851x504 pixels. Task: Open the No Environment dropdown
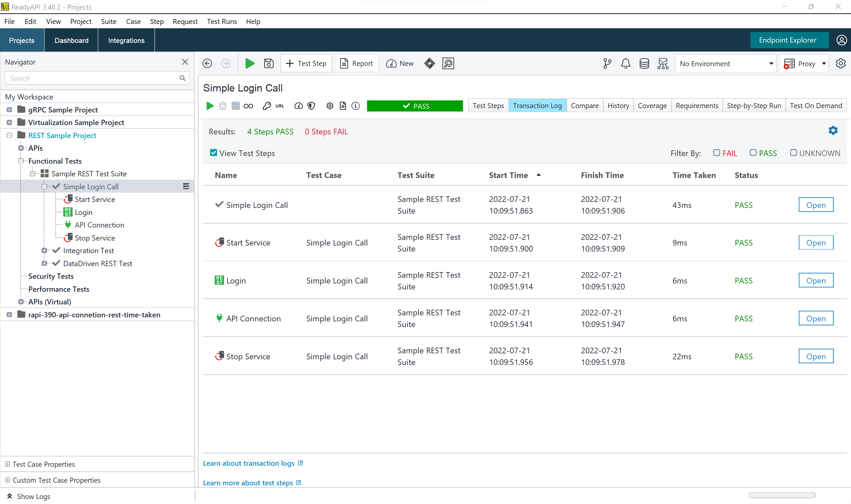click(x=726, y=64)
